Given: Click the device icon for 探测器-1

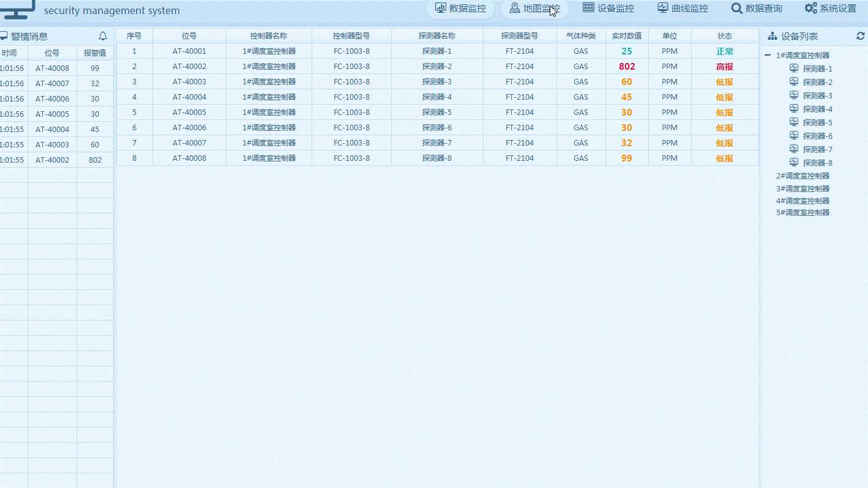Looking at the screenshot, I should (794, 68).
